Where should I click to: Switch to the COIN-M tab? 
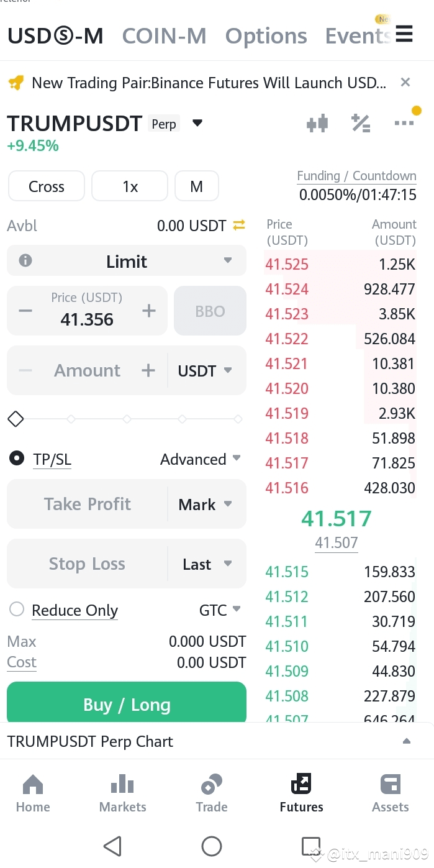(164, 36)
